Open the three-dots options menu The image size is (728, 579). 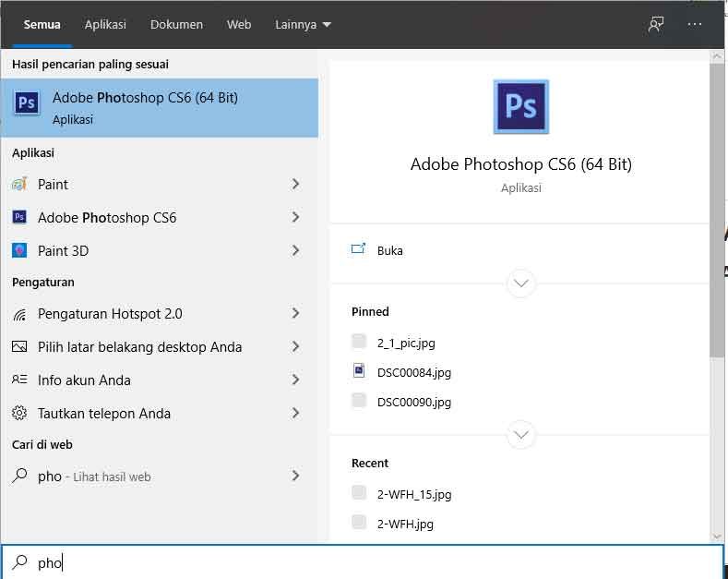click(695, 25)
